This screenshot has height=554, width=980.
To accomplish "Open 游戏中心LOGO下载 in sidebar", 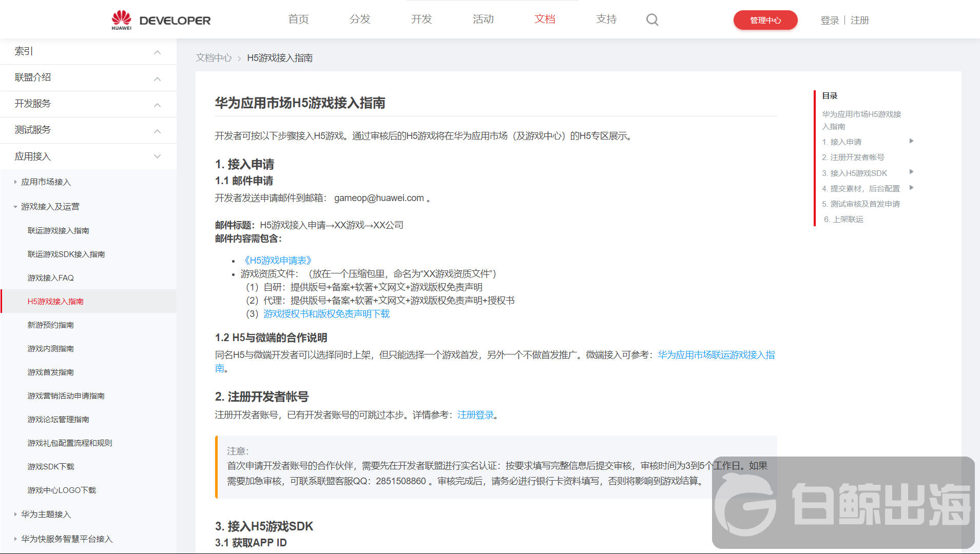I will point(62,490).
